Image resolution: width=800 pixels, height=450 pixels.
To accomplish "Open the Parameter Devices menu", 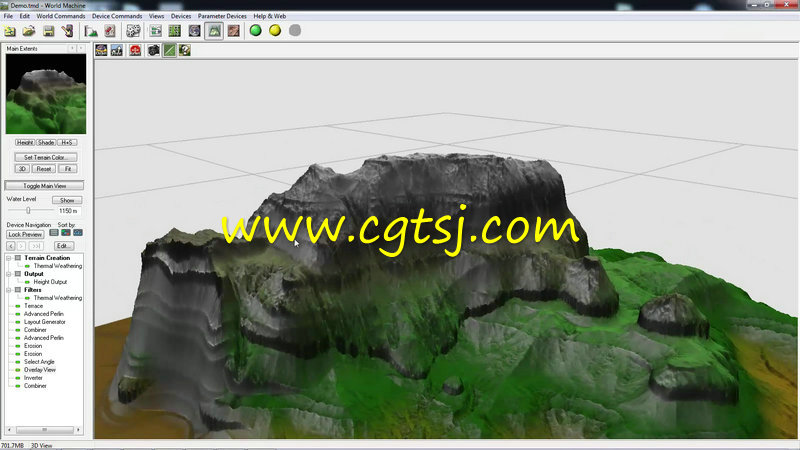I will (x=222, y=16).
